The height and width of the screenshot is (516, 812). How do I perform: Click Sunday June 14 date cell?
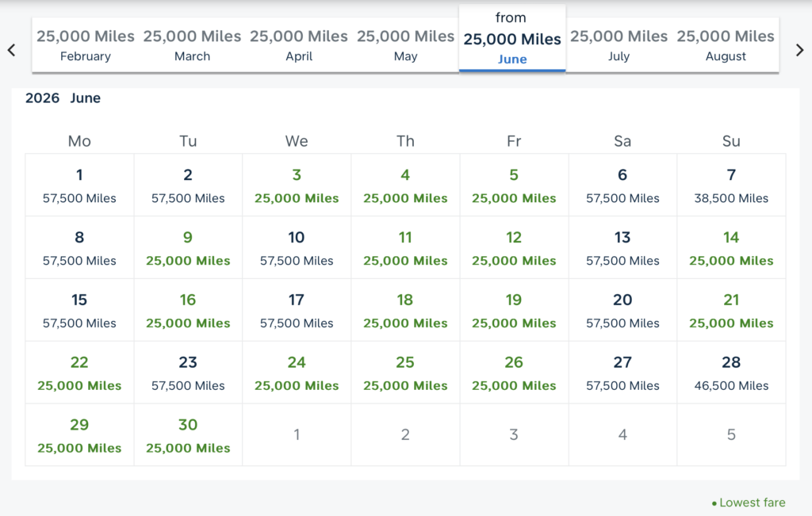(x=731, y=248)
